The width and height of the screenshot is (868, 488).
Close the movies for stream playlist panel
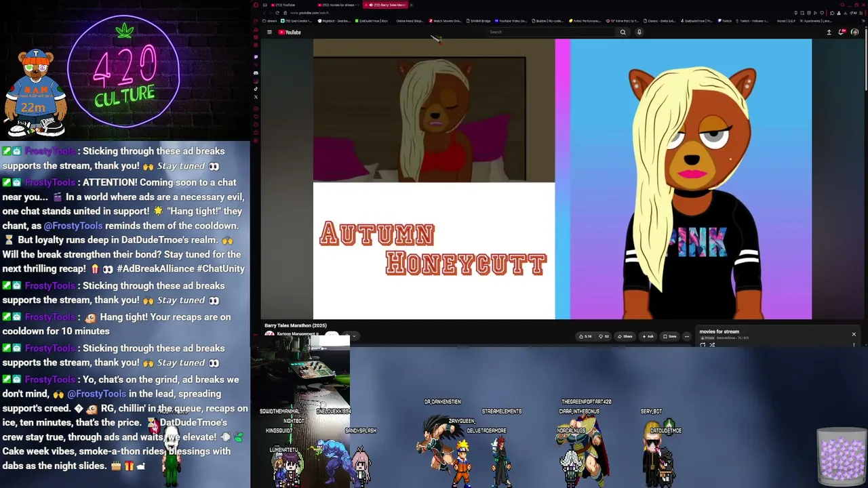click(854, 334)
